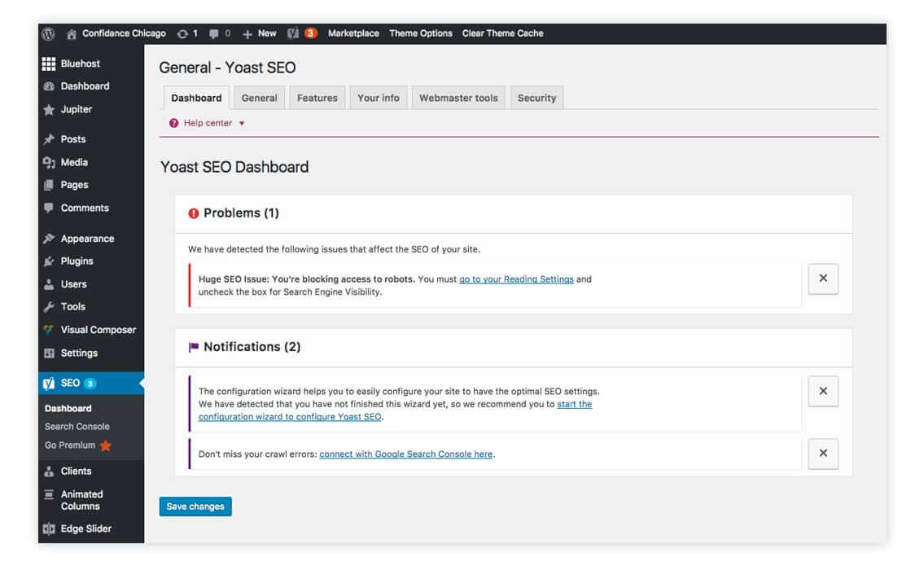Open Go Premium submenu link
The image size is (924, 566).
(x=70, y=445)
